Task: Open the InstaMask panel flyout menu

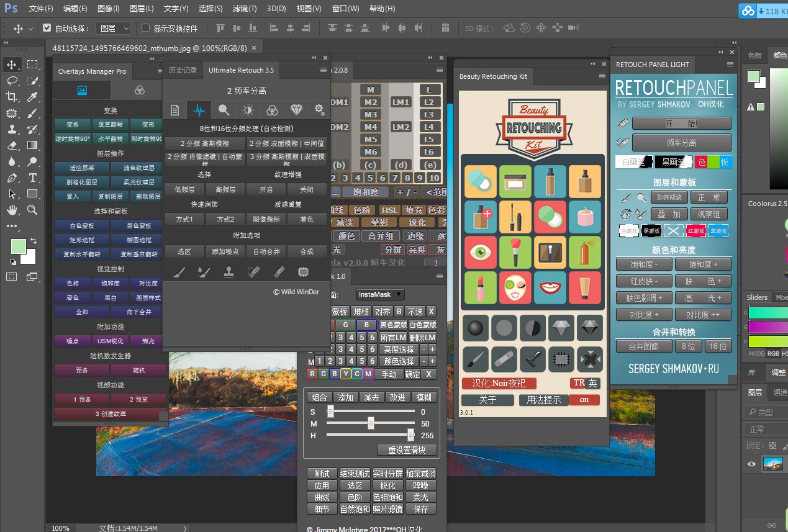Action: (440, 276)
